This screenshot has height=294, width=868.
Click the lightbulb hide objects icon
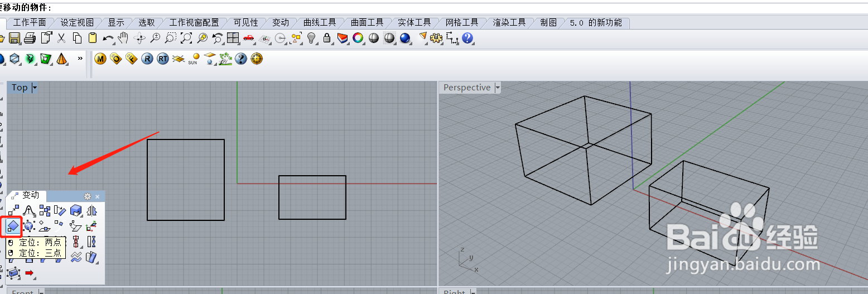click(311, 38)
